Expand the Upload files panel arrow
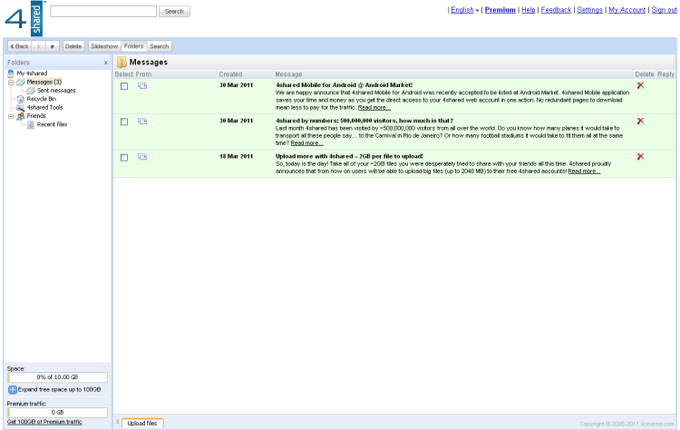680x430 pixels. click(x=118, y=421)
